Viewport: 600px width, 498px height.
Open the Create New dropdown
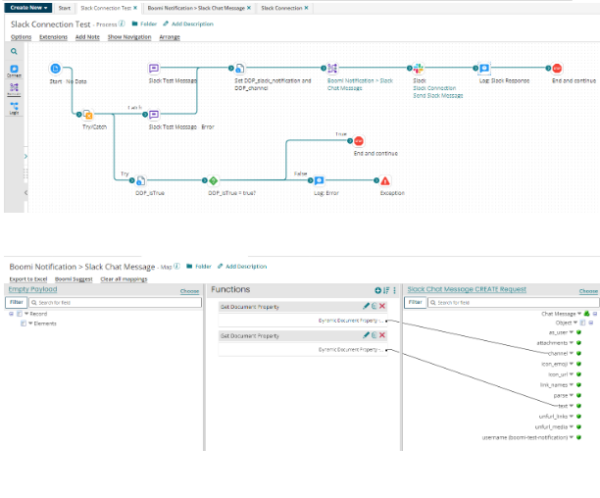coord(29,8)
